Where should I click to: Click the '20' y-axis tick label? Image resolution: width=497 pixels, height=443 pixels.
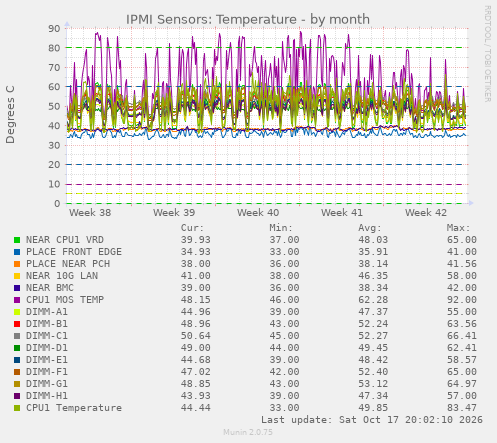(x=54, y=165)
